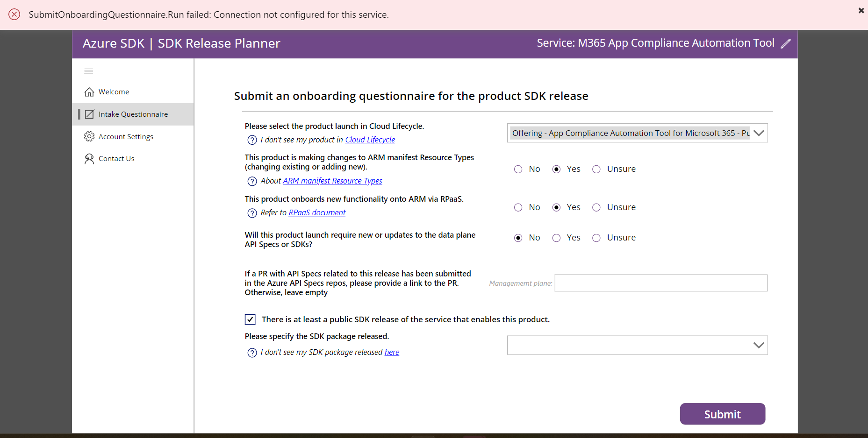The width and height of the screenshot is (868, 438).
Task: Click the help icon beside Cloud Lifecycle hint
Action: (x=252, y=140)
